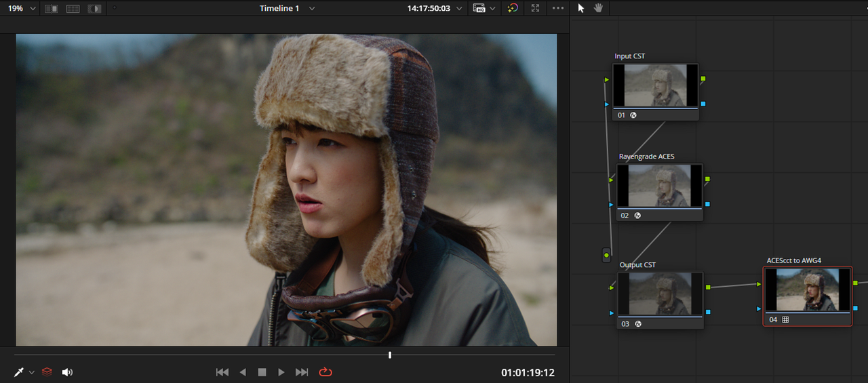This screenshot has height=383, width=868.
Task: Click the FX badge on node 01
Action: pos(633,115)
